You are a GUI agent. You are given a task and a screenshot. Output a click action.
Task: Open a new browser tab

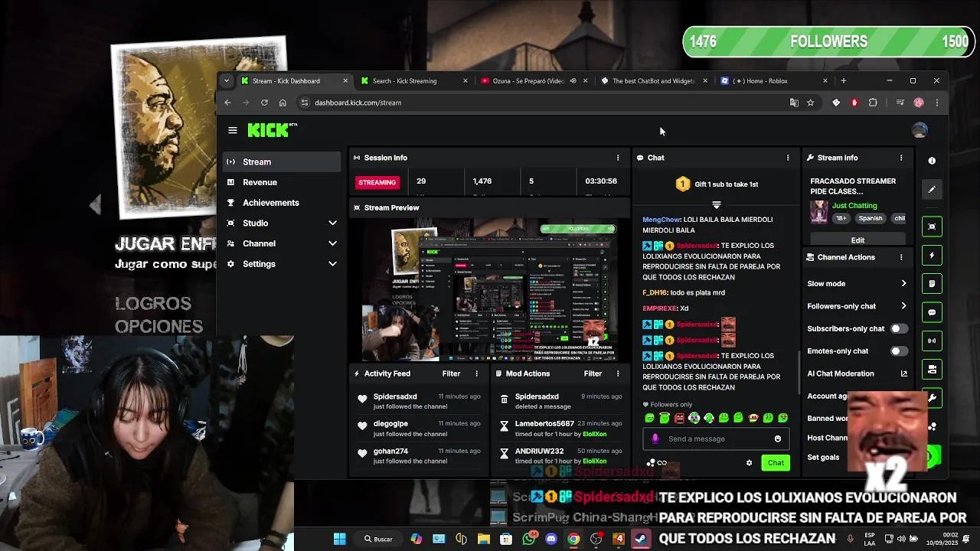pyautogui.click(x=843, y=81)
